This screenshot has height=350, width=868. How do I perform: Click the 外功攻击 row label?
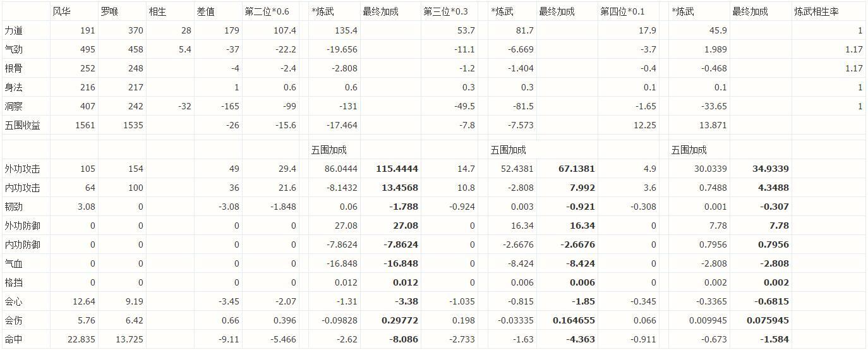point(22,169)
